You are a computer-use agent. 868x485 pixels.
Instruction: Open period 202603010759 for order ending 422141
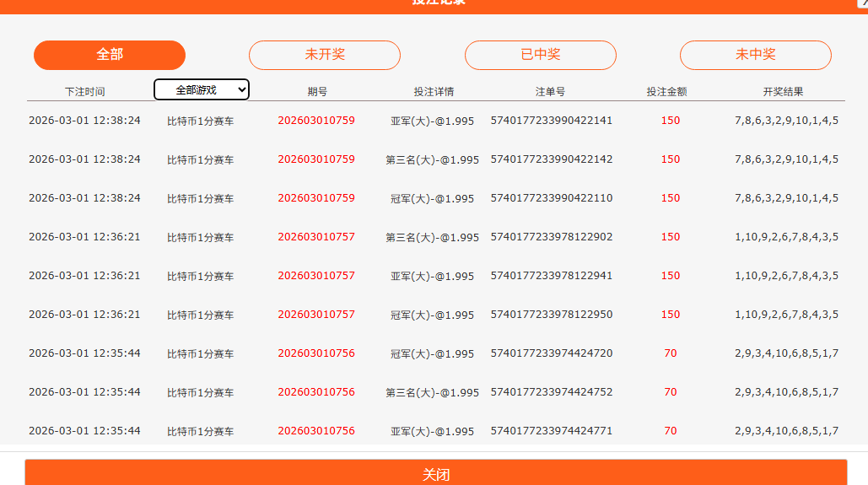coord(316,121)
